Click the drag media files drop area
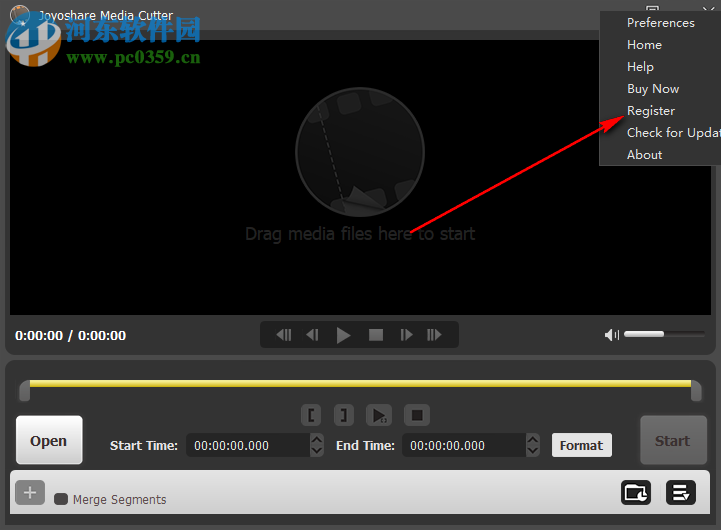 click(x=360, y=177)
